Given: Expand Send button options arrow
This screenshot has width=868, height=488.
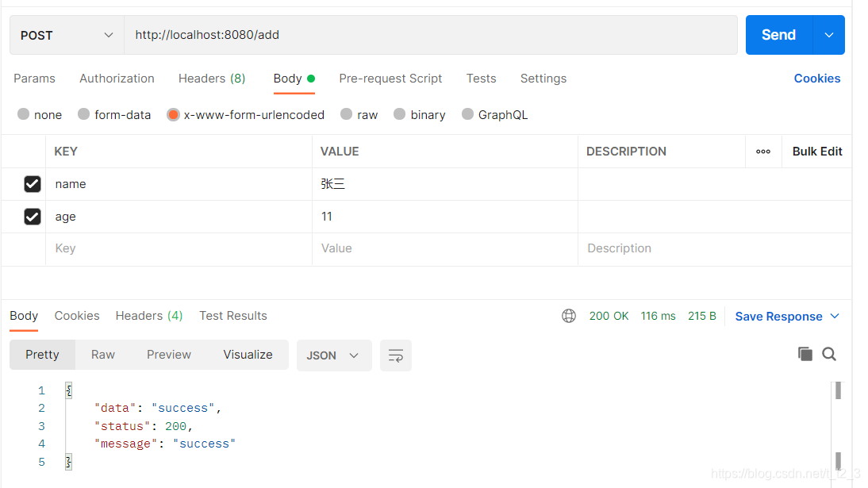Looking at the screenshot, I should pos(828,35).
